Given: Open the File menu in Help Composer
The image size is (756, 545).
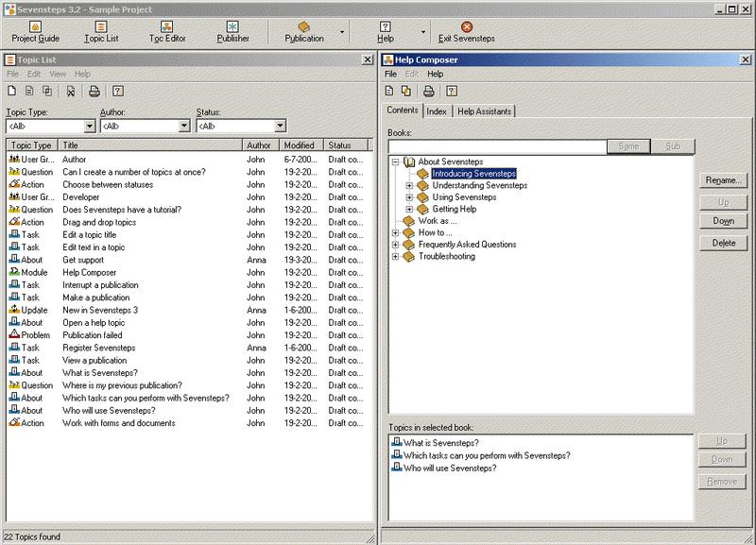Looking at the screenshot, I should tap(390, 74).
